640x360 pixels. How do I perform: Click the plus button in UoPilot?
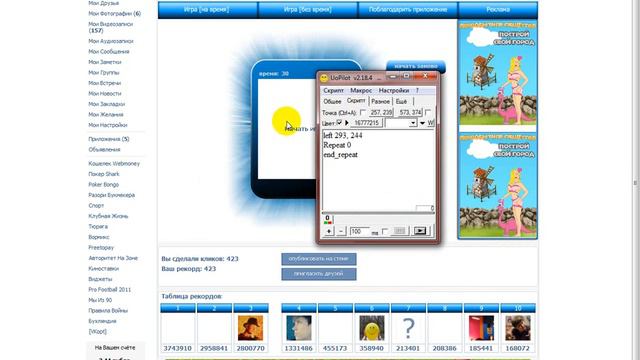click(329, 231)
